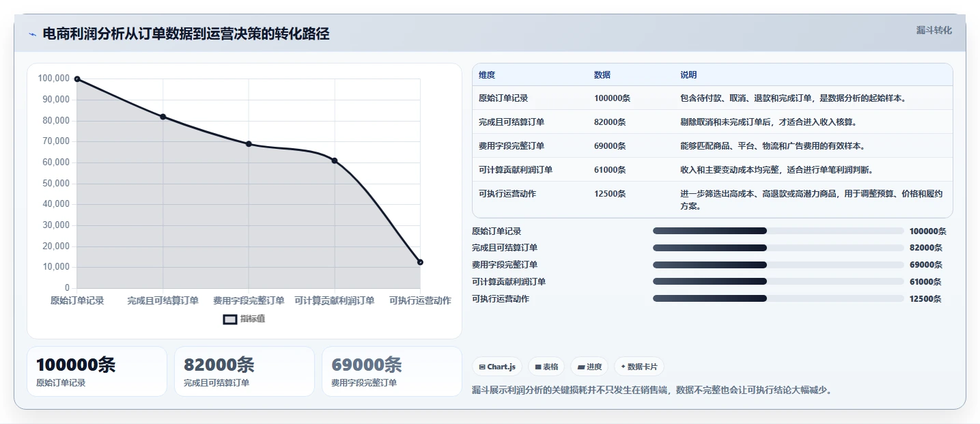The image size is (980, 424).
Task: Click the 指标值 legend label
Action: click(253, 319)
